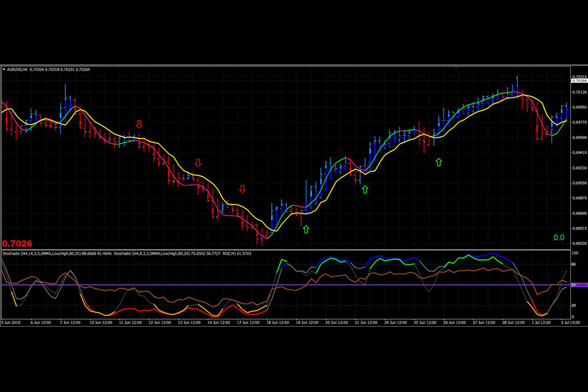Select the 27 Jun 12:00 time label
588x392 pixels.
pos(484,322)
